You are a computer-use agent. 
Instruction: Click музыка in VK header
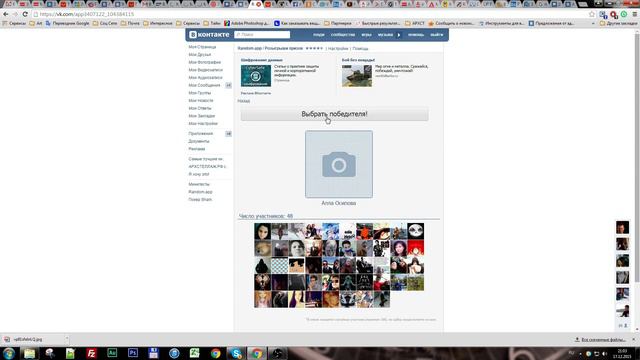click(x=385, y=35)
